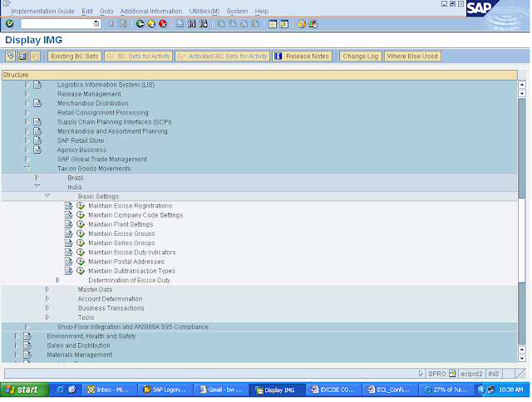
Task: Click the green Back arrow icon
Action: coord(140,24)
